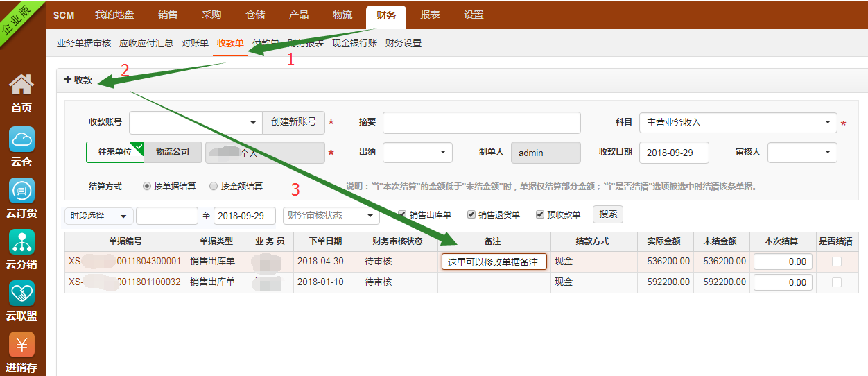The height and width of the screenshot is (376, 868).
Task: Open the 云仓 cloud warehouse icon
Action: (21, 139)
